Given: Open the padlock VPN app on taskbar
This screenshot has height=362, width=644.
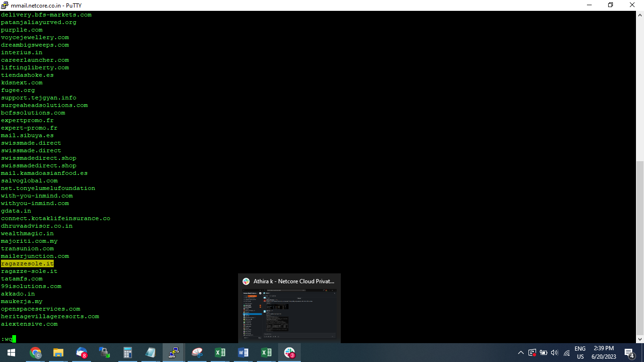Looking at the screenshot, I should 104,353.
